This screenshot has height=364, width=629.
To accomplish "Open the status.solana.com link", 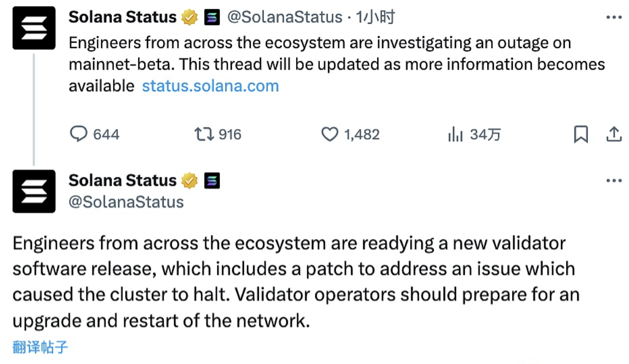I will (x=210, y=86).
